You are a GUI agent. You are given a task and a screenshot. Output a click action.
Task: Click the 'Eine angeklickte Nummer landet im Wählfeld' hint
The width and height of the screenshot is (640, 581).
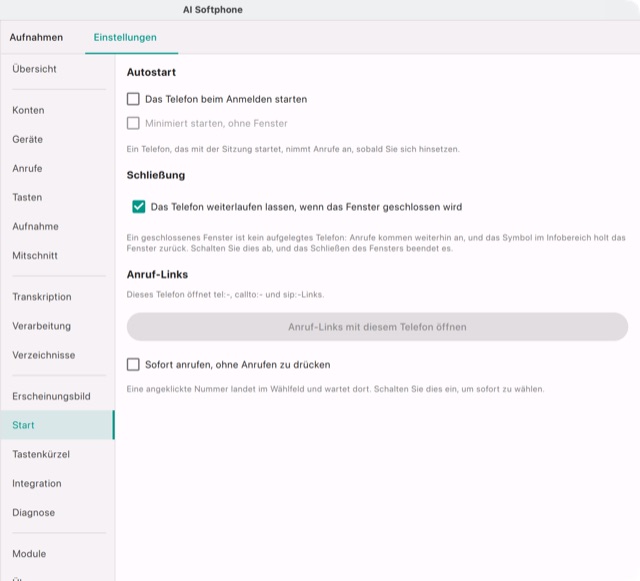click(335, 389)
